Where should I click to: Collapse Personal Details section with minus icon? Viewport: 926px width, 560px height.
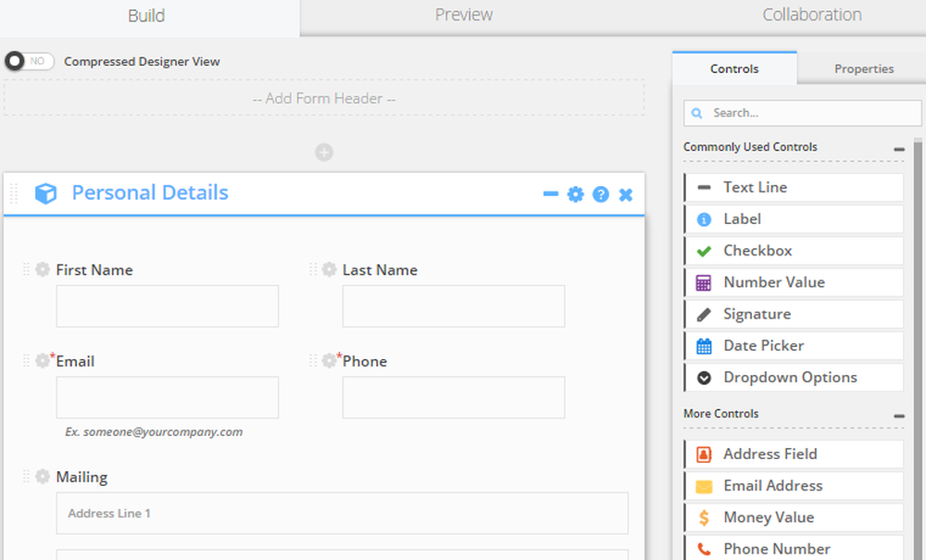[x=550, y=193]
